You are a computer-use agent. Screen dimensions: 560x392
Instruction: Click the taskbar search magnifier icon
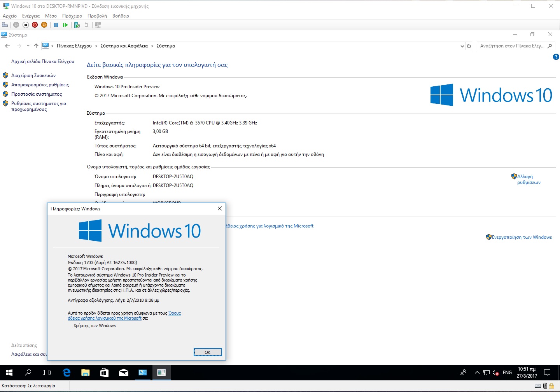click(x=28, y=373)
